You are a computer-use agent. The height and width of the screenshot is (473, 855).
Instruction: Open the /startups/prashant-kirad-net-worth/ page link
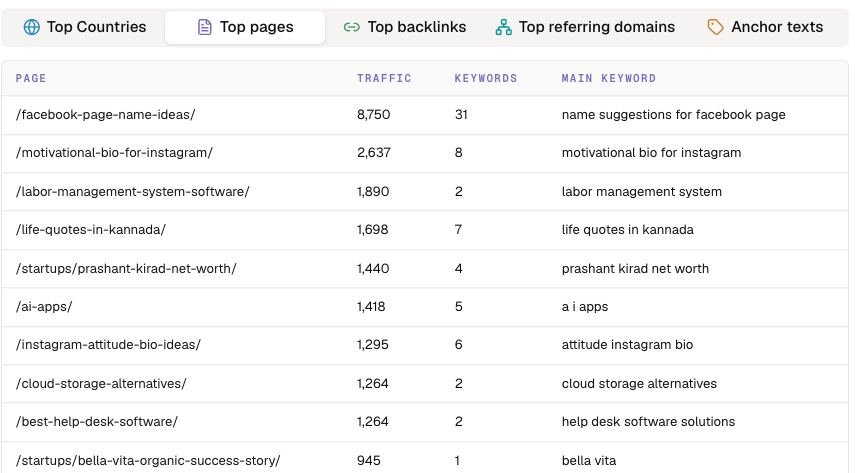[x=126, y=268]
